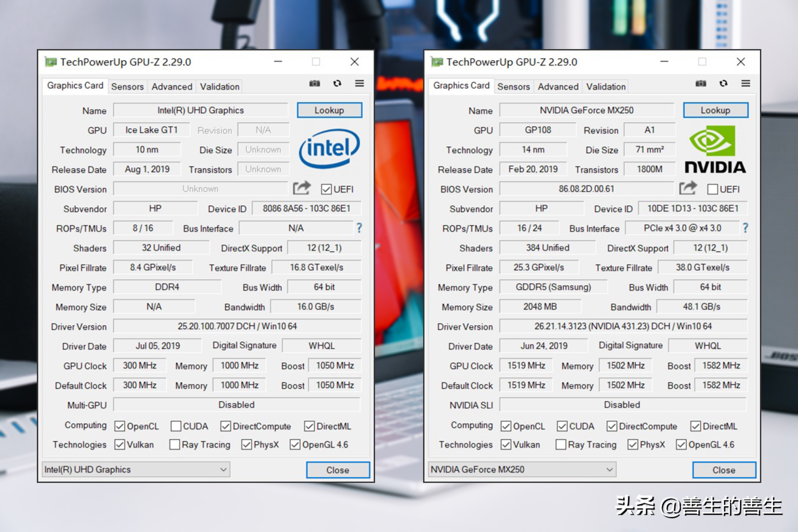Open the hamburger menu in NVIDIA GPU-Z window
Screen dimensions: 798x532
coord(746,84)
